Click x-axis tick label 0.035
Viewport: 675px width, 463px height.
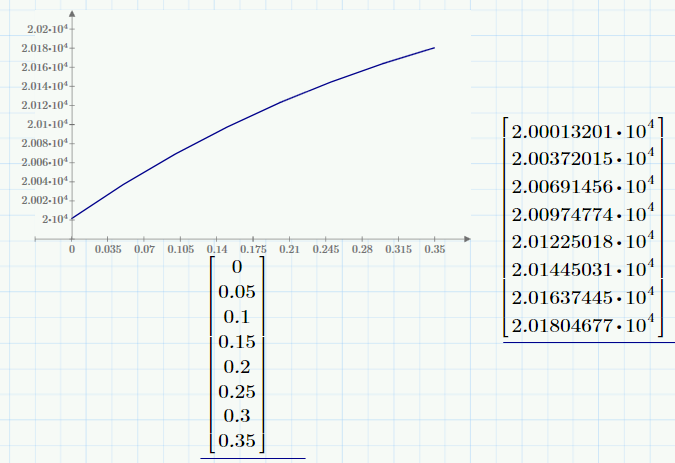[x=108, y=249]
